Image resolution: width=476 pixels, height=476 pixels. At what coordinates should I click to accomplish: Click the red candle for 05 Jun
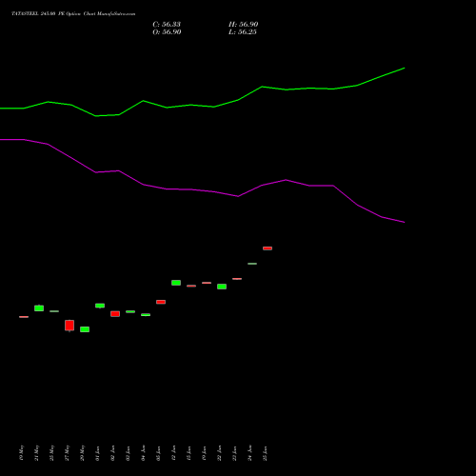161,302
